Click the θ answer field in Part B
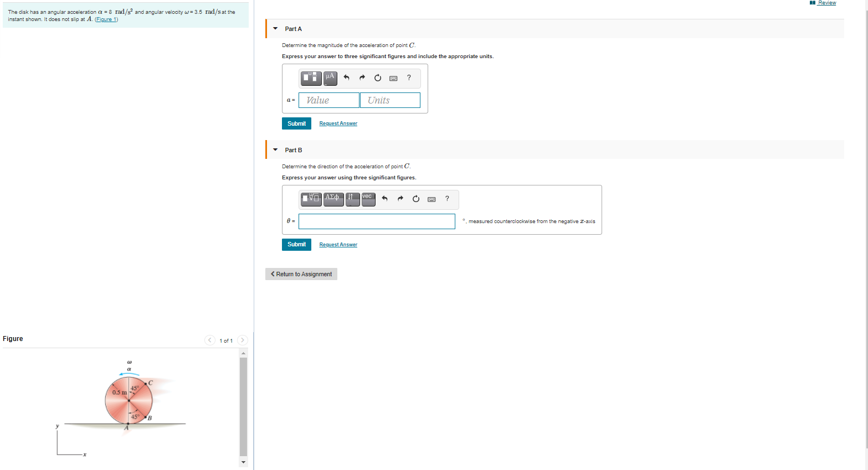This screenshot has height=470, width=868. point(377,221)
